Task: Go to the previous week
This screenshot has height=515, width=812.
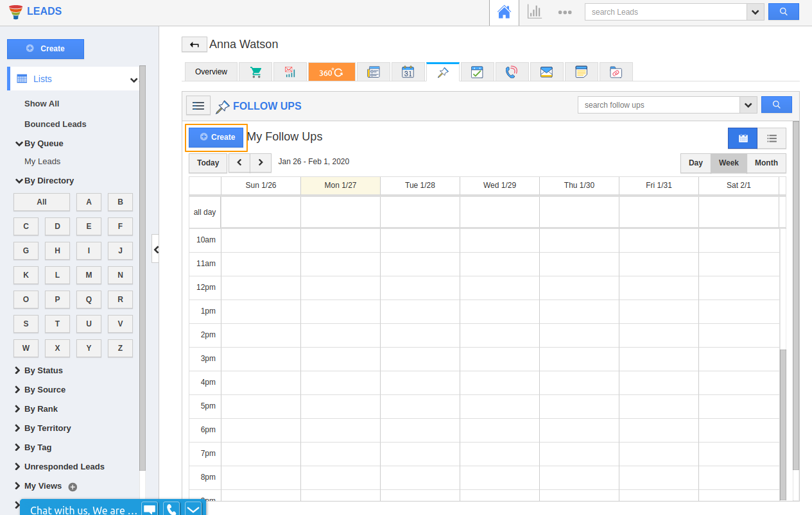Action: [239, 162]
